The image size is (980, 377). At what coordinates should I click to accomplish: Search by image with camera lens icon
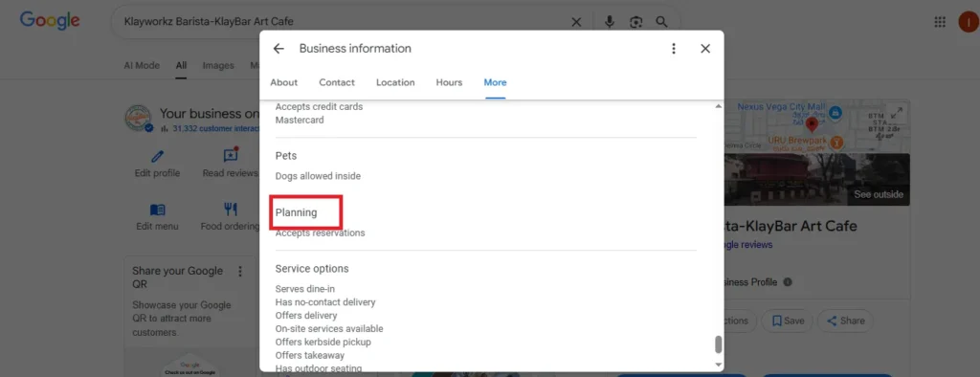coord(635,23)
